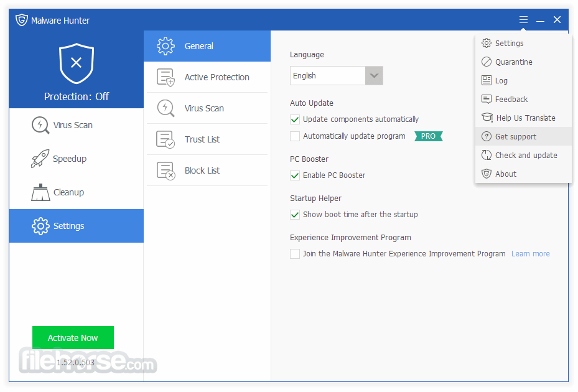Choose Get support from the menu

click(515, 137)
